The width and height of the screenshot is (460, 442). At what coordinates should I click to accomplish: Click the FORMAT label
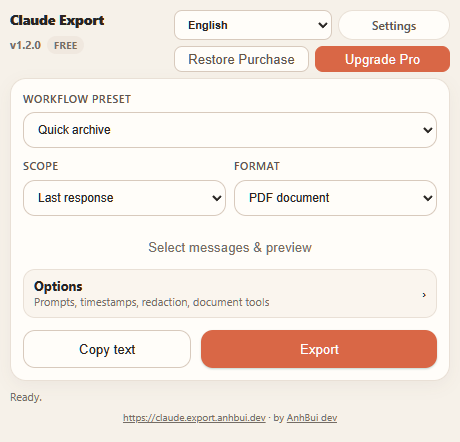pyautogui.click(x=257, y=166)
